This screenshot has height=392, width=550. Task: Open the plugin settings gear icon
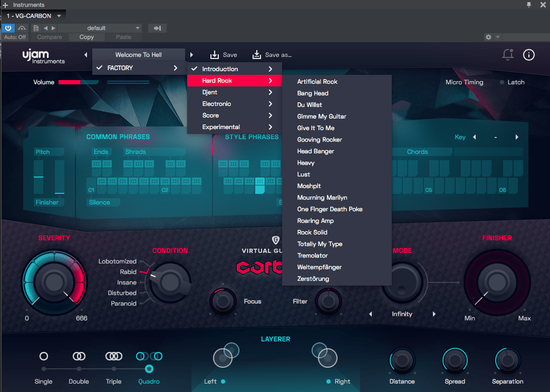(488, 37)
